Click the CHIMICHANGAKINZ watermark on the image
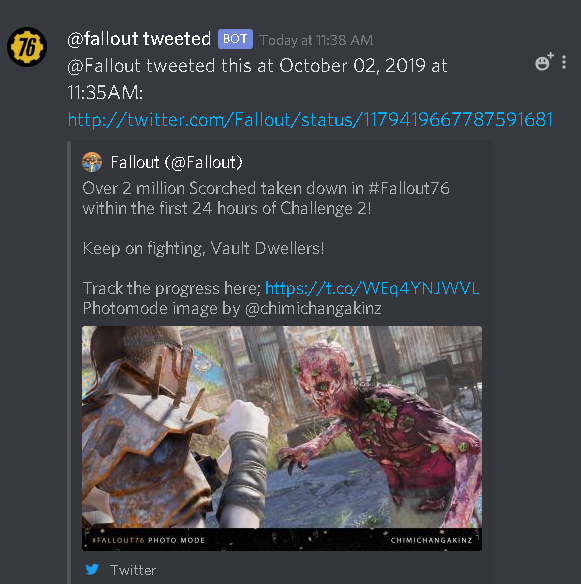This screenshot has width=581, height=584. click(431, 540)
